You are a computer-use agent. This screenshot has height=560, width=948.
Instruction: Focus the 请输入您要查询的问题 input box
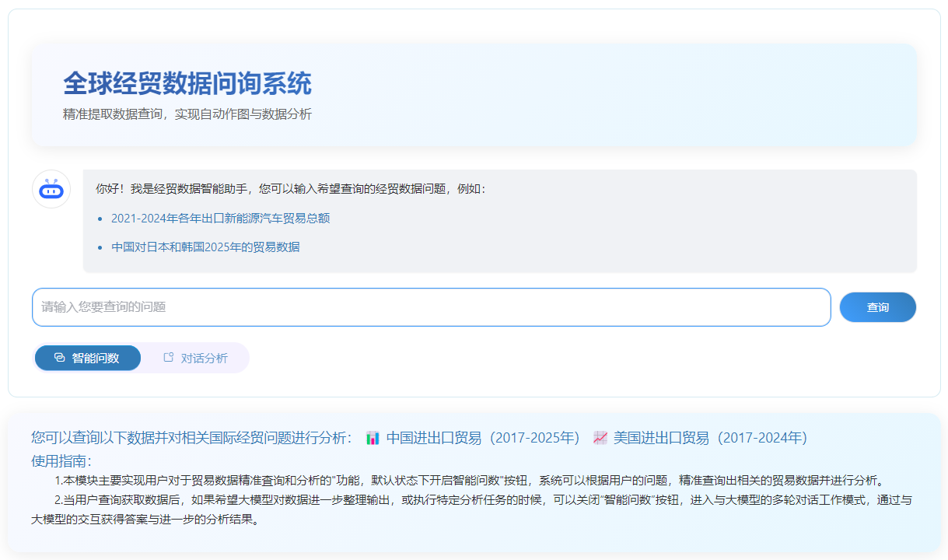[x=431, y=307]
